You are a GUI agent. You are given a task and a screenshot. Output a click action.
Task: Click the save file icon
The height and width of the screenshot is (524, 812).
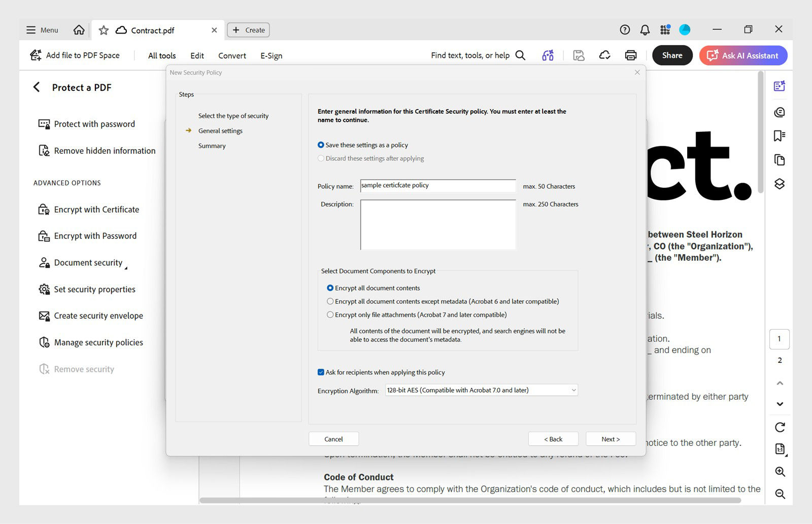(x=579, y=55)
